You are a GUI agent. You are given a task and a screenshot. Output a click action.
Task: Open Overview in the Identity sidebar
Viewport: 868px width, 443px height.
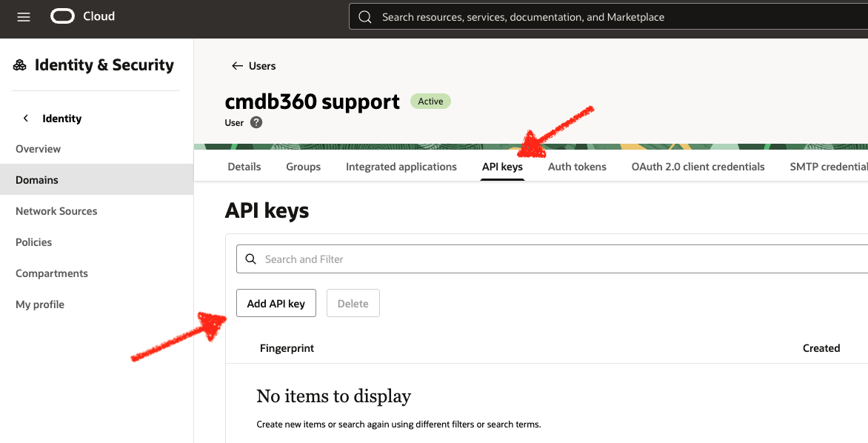point(39,149)
